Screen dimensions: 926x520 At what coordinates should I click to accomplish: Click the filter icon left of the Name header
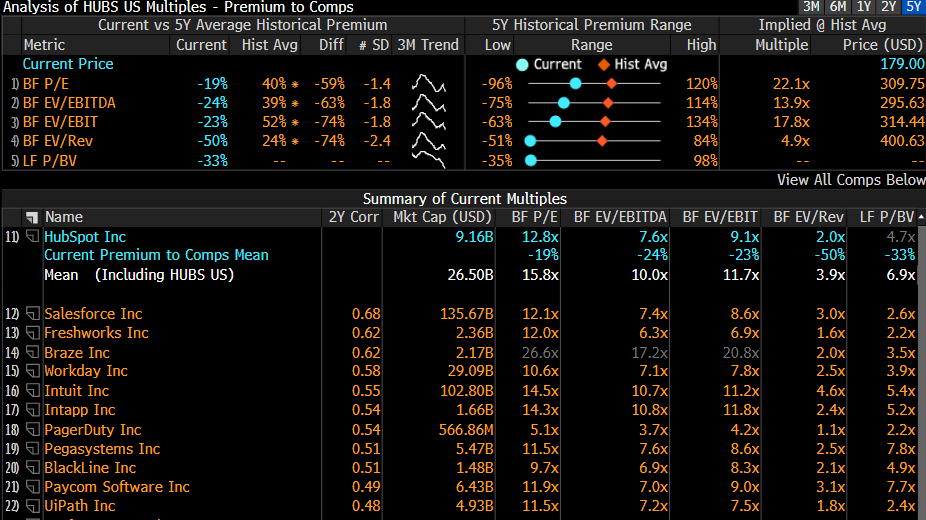32,217
